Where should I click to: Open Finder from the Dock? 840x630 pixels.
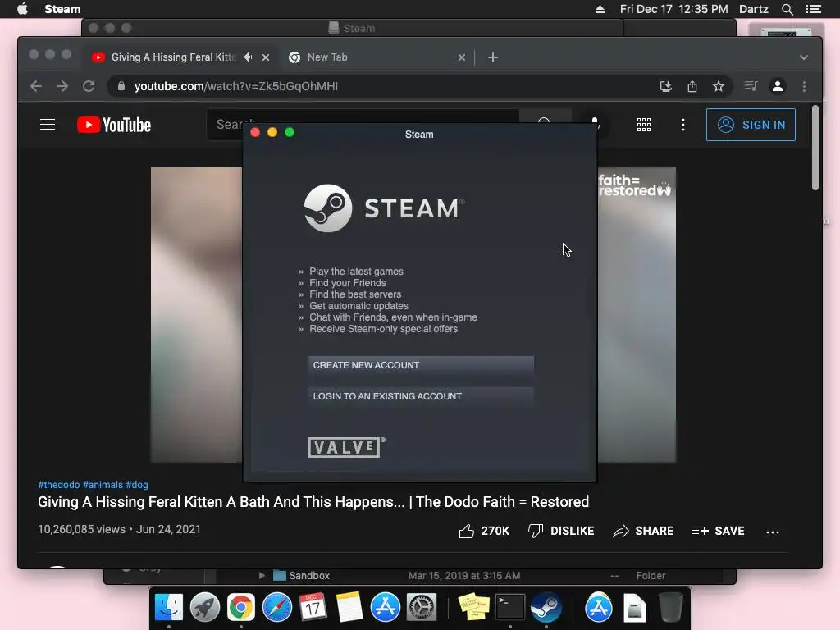coord(169,608)
